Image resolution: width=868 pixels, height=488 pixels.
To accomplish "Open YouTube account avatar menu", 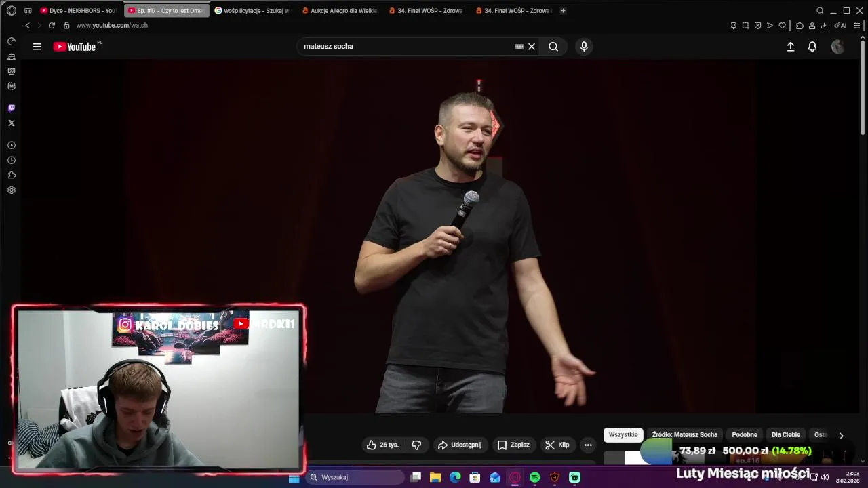I will point(838,47).
